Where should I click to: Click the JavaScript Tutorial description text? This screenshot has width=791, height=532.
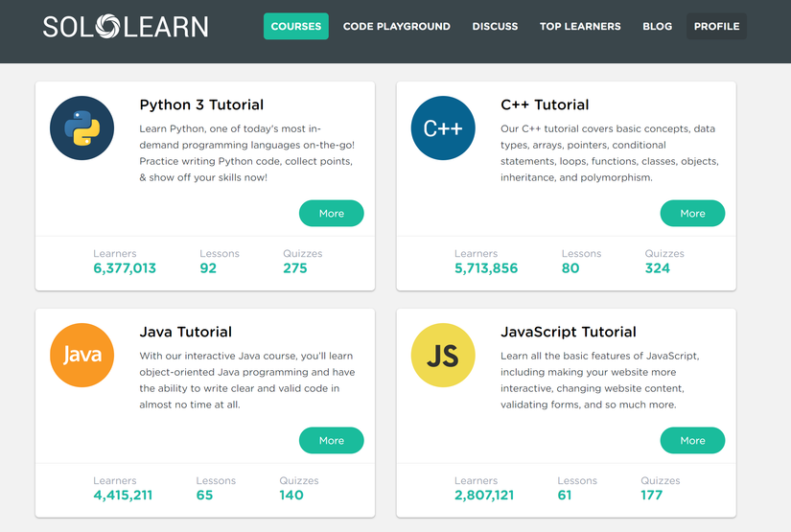pos(600,380)
